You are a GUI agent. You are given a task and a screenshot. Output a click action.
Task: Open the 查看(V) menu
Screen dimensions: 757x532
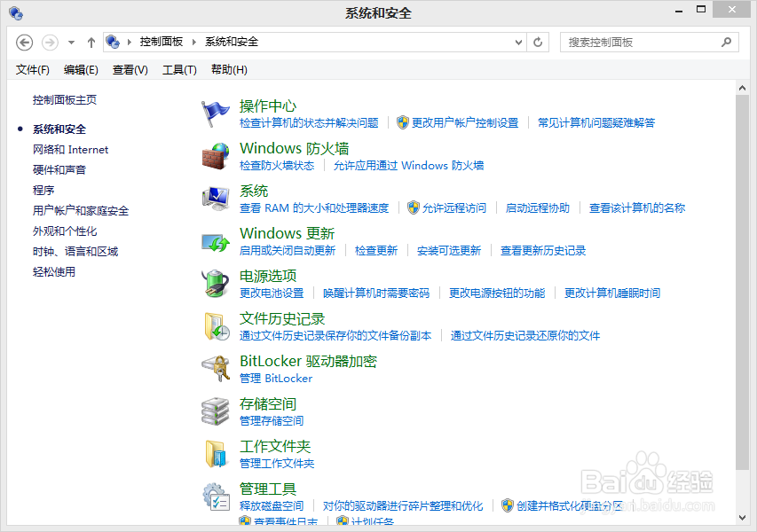click(130, 70)
